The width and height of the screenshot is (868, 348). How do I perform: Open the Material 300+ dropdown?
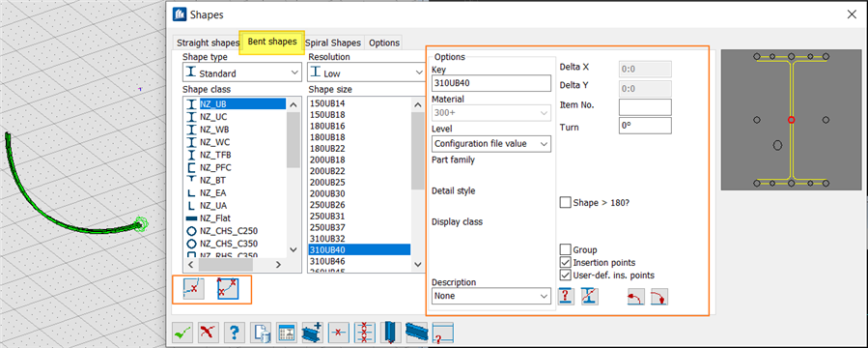pyautogui.click(x=491, y=113)
